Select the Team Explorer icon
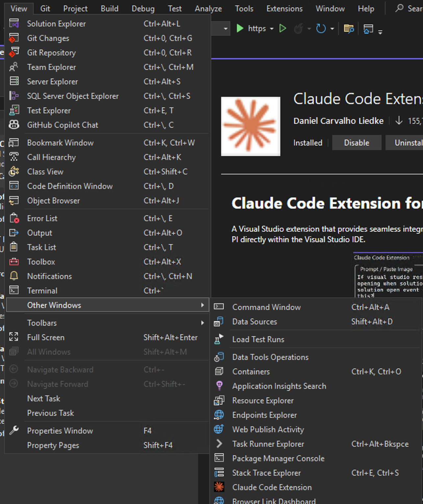Screen dimensions: 423x504 click(x=14, y=67)
